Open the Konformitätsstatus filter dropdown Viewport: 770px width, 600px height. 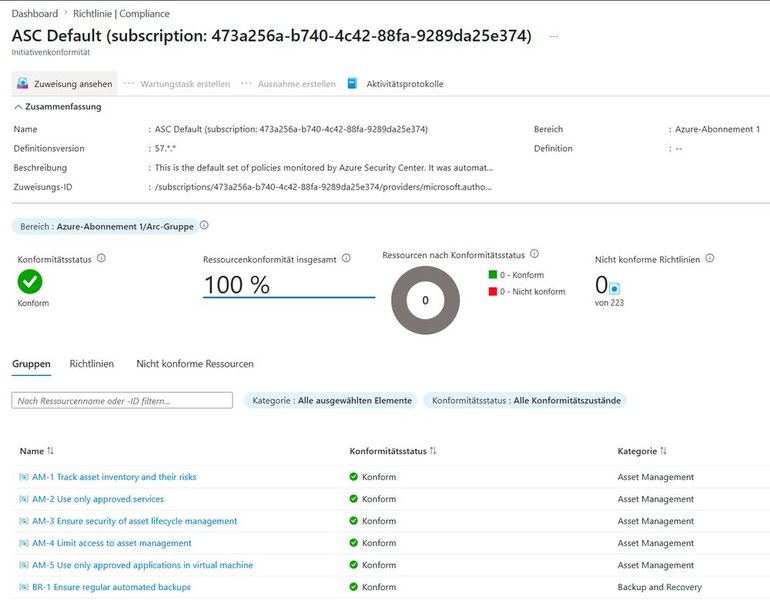525,401
